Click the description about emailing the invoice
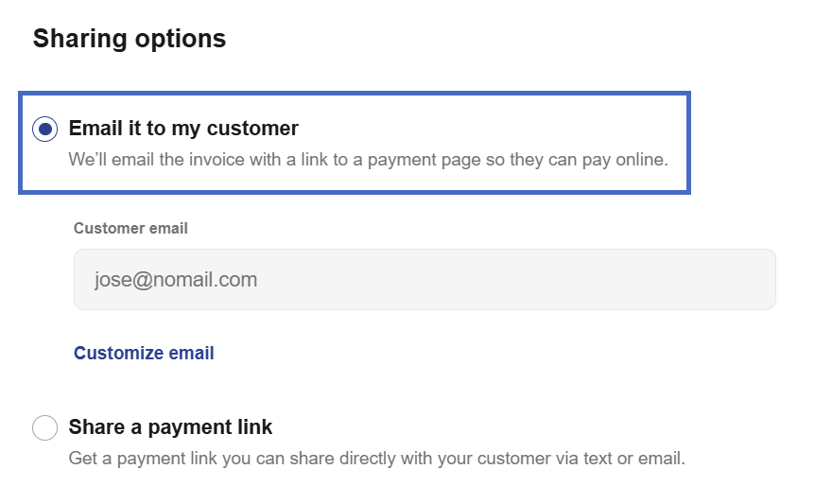Image resolution: width=832 pixels, height=504 pixels. click(x=368, y=160)
